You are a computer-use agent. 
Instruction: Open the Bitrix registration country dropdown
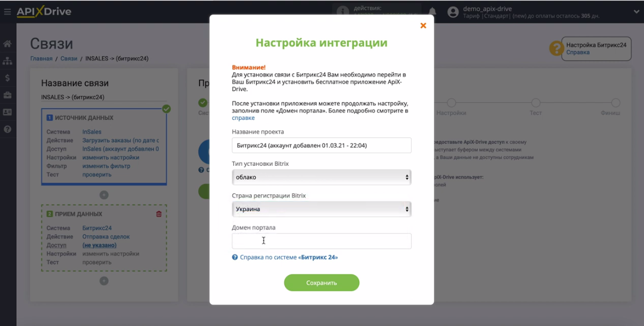[322, 209]
